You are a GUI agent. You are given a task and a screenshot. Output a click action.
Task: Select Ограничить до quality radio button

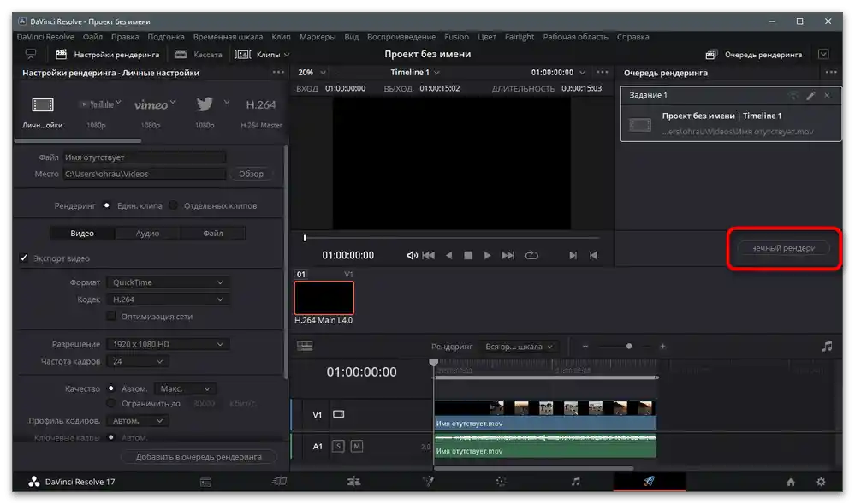[111, 404]
